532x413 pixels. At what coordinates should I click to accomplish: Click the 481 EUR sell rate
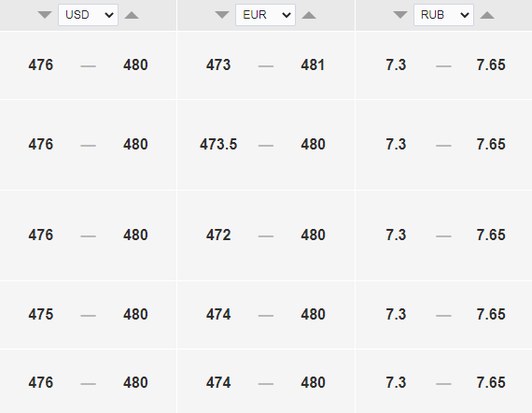pyautogui.click(x=313, y=64)
